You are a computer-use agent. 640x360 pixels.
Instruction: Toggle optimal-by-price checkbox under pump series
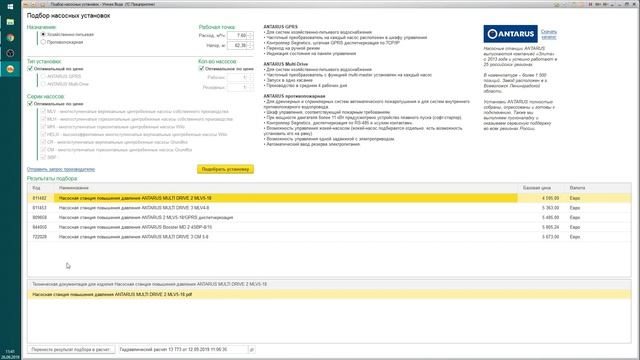click(x=30, y=104)
